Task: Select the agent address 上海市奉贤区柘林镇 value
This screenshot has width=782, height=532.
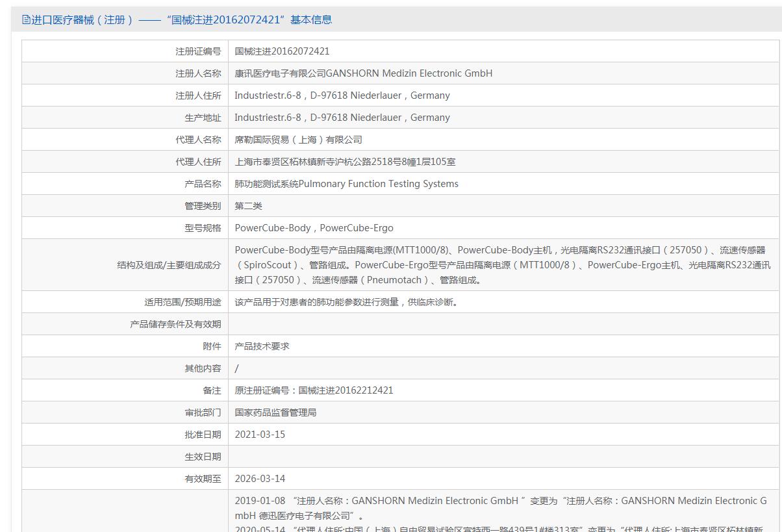Action: (345, 162)
